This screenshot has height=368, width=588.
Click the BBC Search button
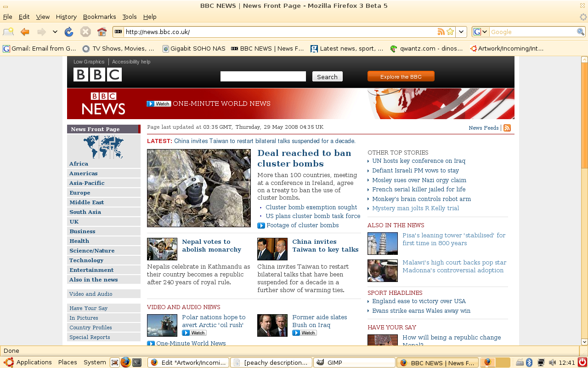[328, 77]
